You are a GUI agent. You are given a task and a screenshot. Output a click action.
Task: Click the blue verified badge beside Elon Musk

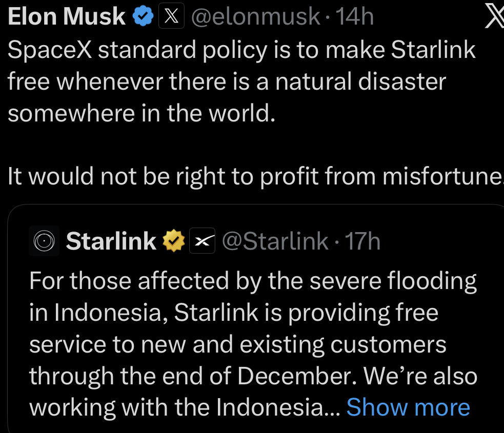[x=143, y=17]
